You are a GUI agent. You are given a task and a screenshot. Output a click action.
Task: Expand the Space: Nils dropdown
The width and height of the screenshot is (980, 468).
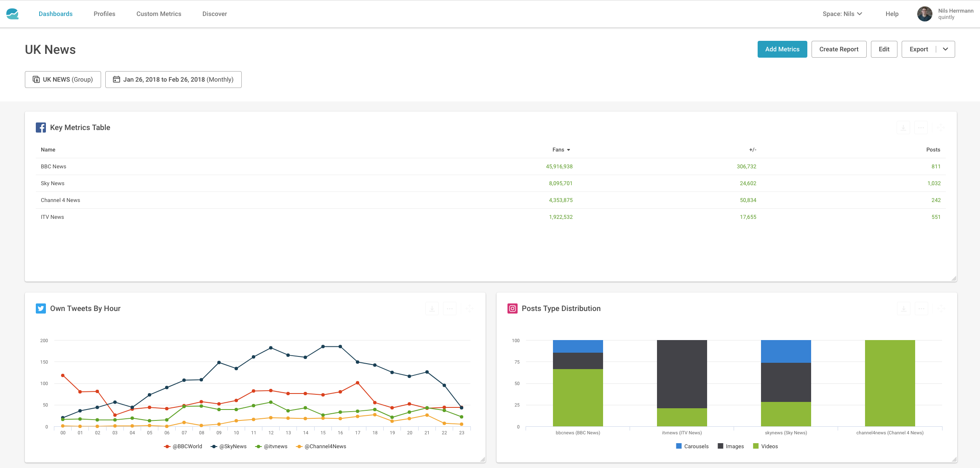coord(842,14)
